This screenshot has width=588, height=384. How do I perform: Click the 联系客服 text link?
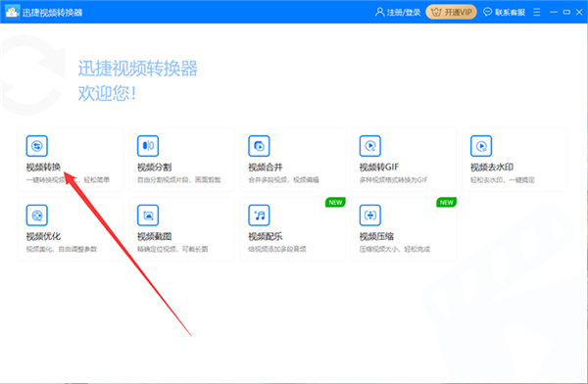(x=510, y=13)
